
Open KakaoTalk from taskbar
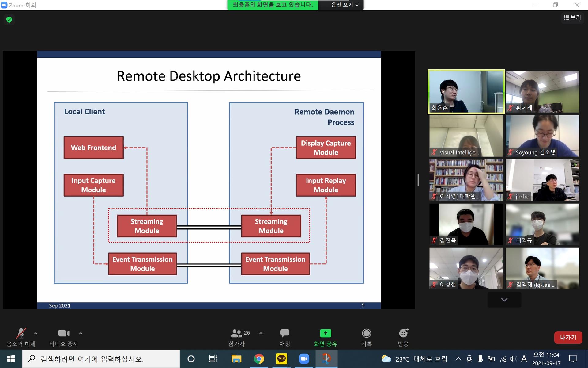pyautogui.click(x=281, y=359)
